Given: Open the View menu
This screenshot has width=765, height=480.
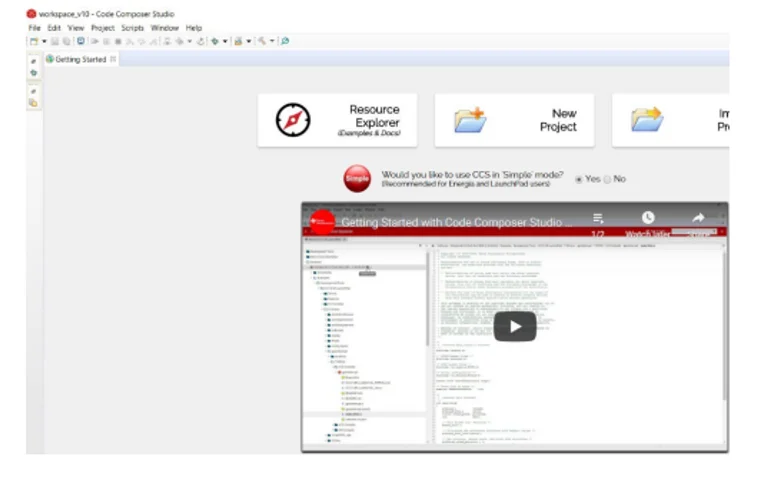Looking at the screenshot, I should (x=76, y=28).
